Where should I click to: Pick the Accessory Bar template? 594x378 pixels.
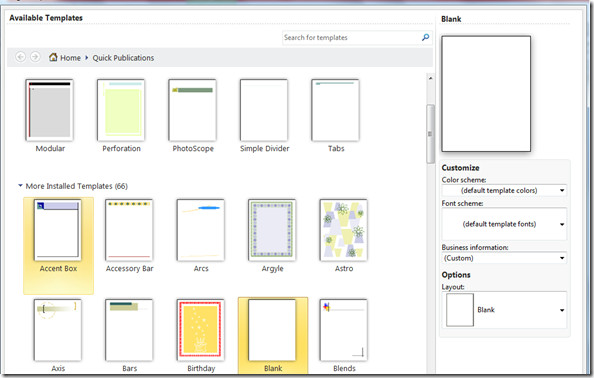pos(129,230)
